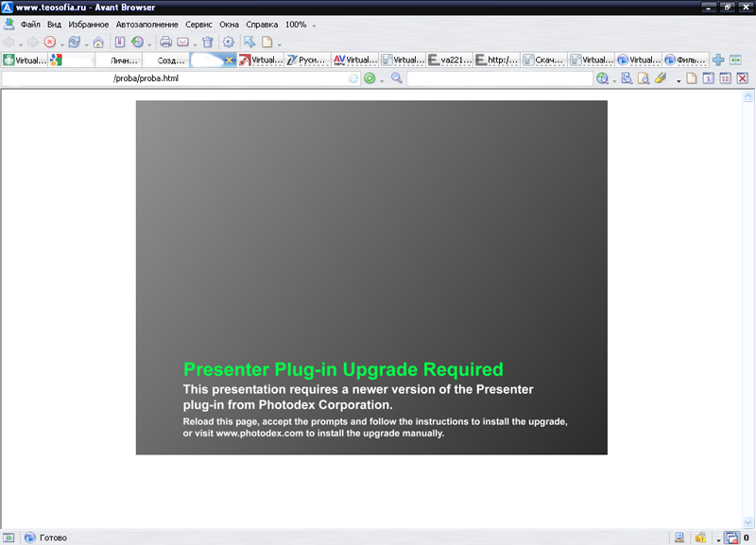The width and height of the screenshot is (756, 545).
Task: Print the page with printer icon
Action: pyautogui.click(x=166, y=42)
